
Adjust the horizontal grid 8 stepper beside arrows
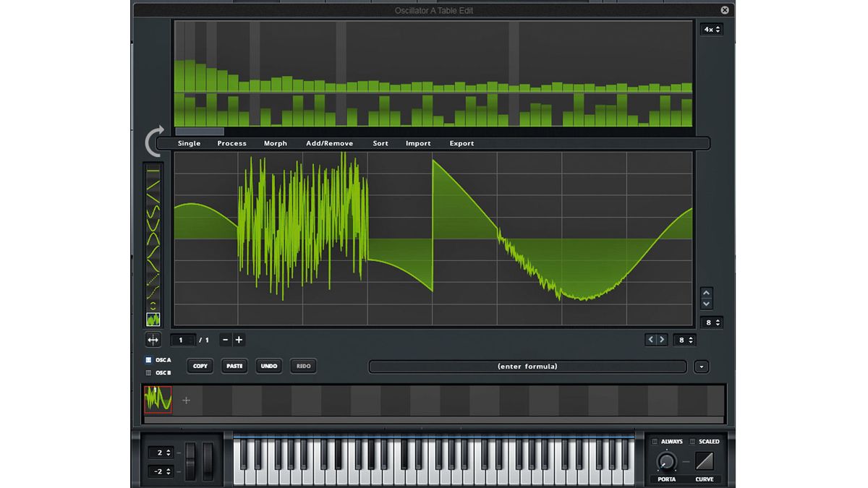[x=684, y=340]
